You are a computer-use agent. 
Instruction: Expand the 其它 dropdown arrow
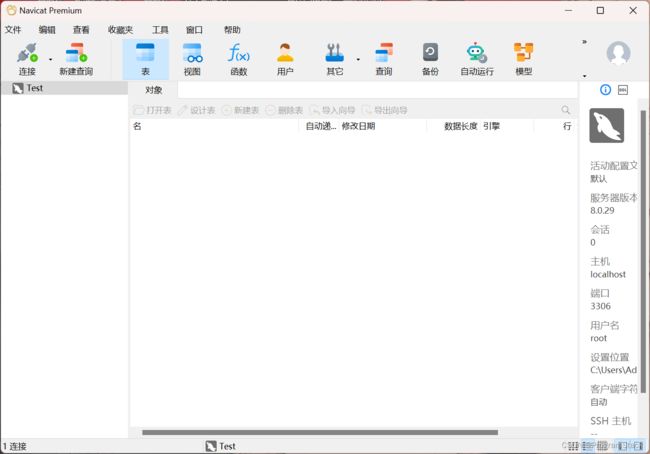(x=358, y=60)
